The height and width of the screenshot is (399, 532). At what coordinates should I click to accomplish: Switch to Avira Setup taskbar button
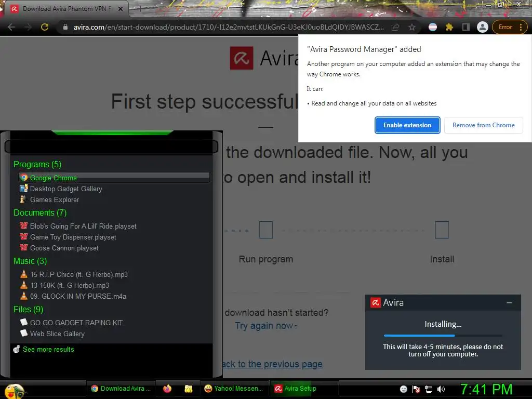(x=304, y=389)
